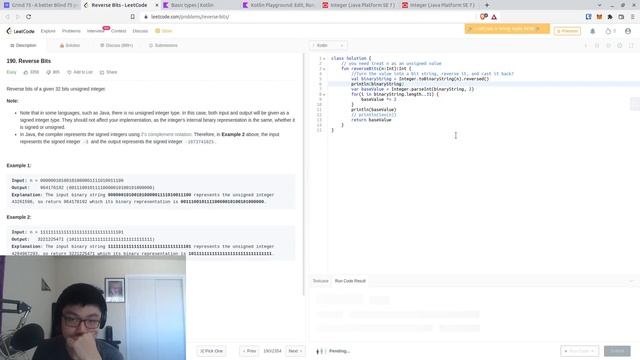Open the Brave Rewards triangle icon
This screenshot has height=360, width=640.
494,17
